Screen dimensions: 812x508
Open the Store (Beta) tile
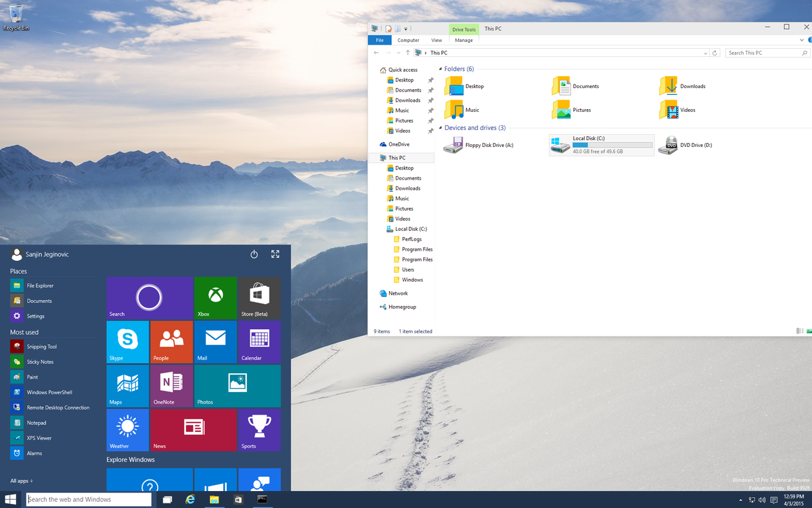click(259, 298)
